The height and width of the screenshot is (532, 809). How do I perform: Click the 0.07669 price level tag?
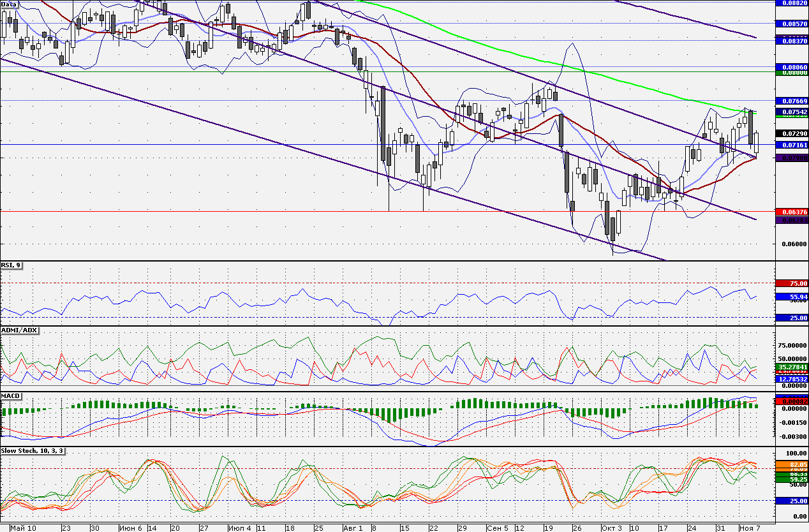click(792, 101)
